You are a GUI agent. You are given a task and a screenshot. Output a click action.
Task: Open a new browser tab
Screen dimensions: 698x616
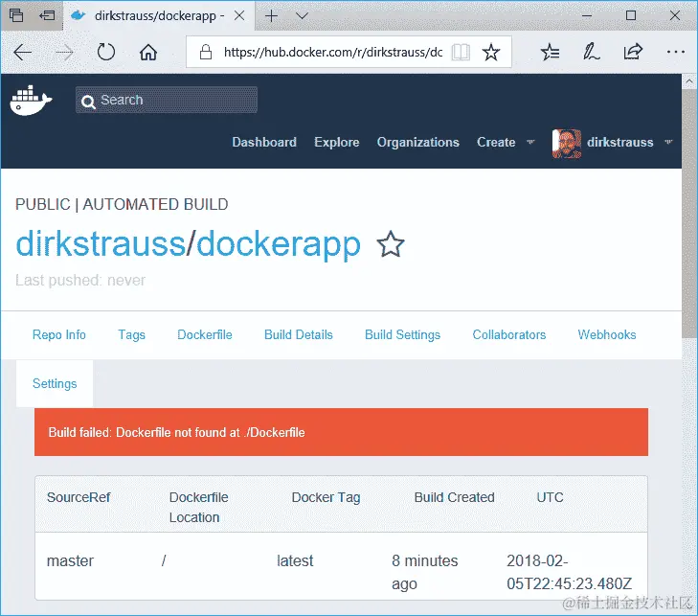(271, 16)
